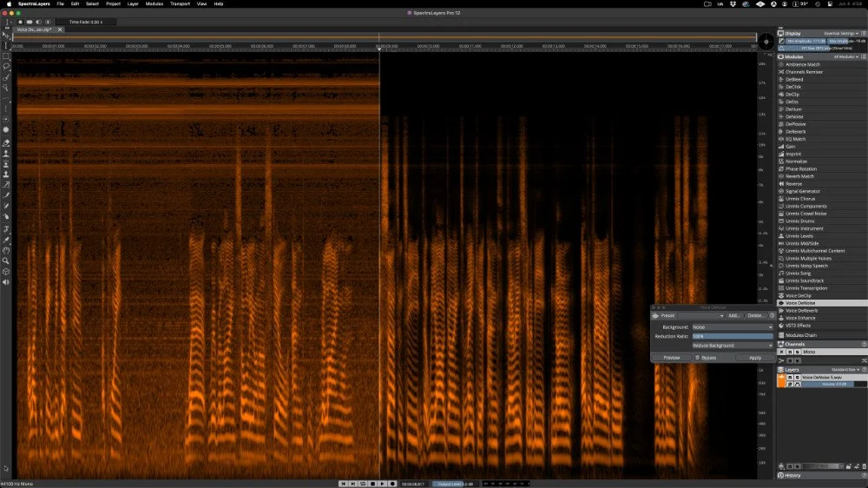
Task: Open the Ambience Match module
Action: tap(802, 64)
